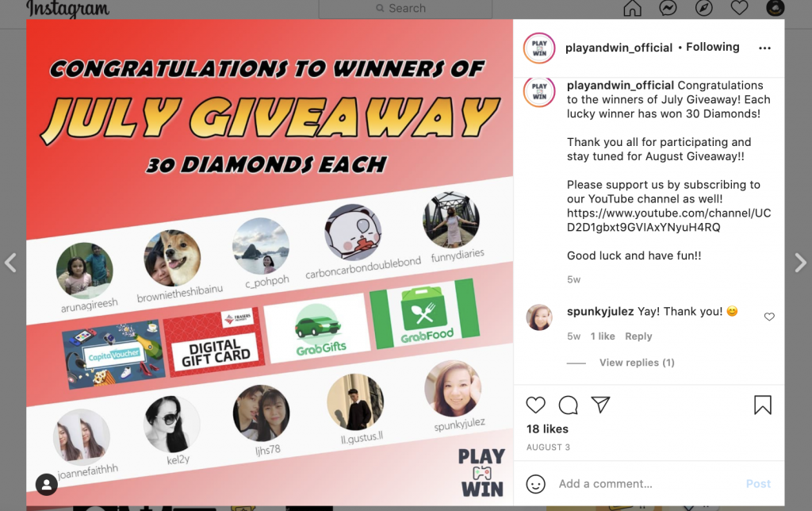Click the Following button
Screen dimensions: 812x511
(712, 47)
